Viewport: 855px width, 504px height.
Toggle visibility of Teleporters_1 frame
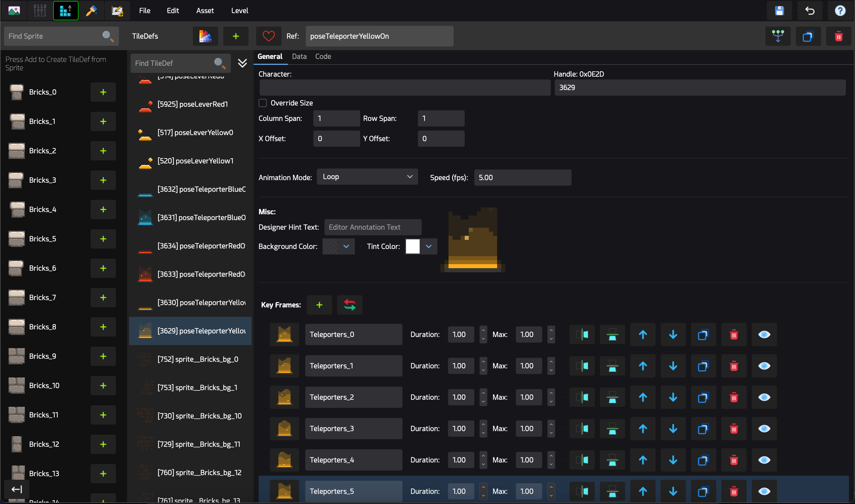764,366
